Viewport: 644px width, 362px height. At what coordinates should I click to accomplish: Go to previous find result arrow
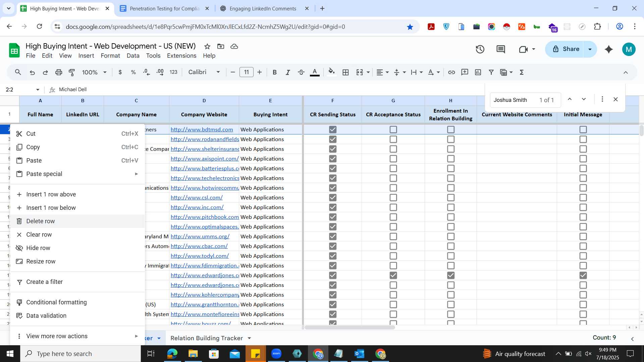(570, 100)
